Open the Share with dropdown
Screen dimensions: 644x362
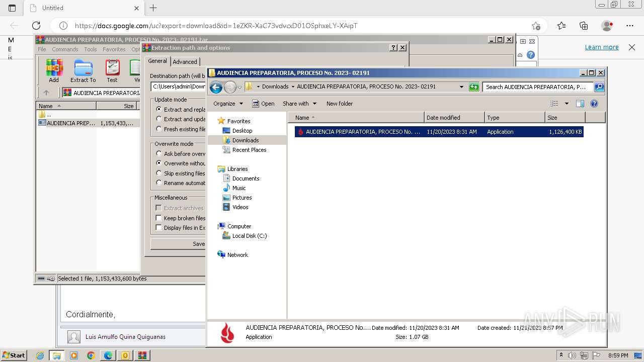click(x=299, y=104)
